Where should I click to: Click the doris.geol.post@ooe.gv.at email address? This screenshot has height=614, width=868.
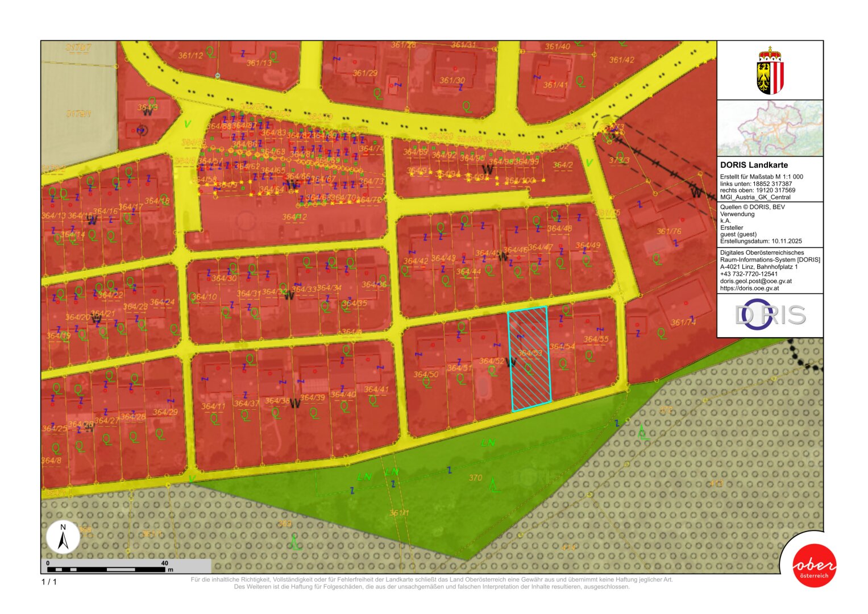[x=755, y=281]
